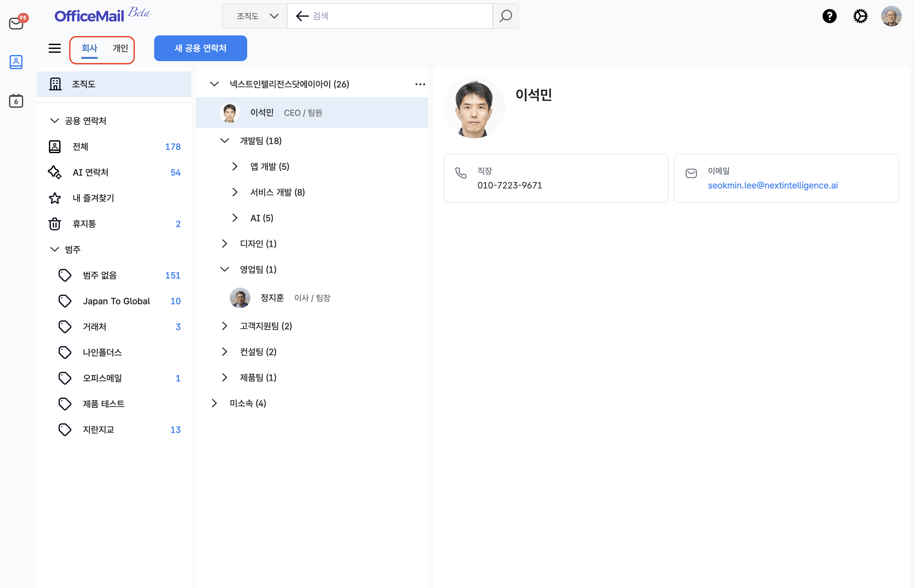Click phone number 010-7223-9671
Image resolution: width=914 pixels, height=588 pixels.
[x=509, y=185]
